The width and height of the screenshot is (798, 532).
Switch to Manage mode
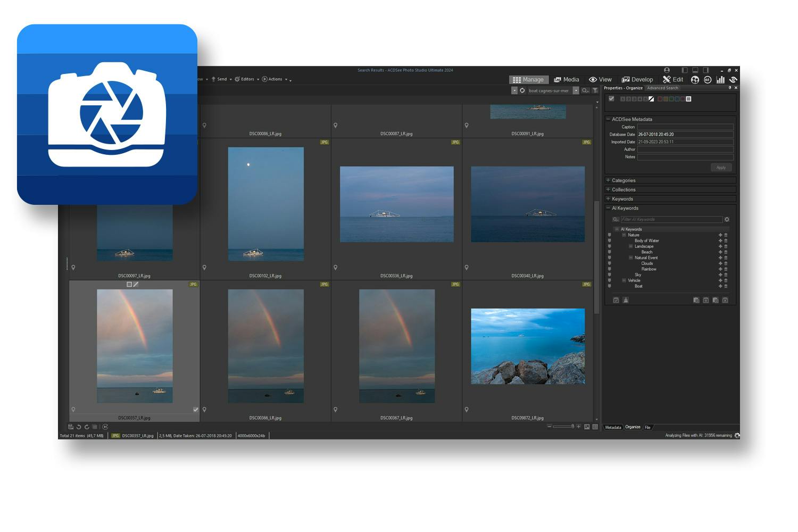pyautogui.click(x=527, y=80)
